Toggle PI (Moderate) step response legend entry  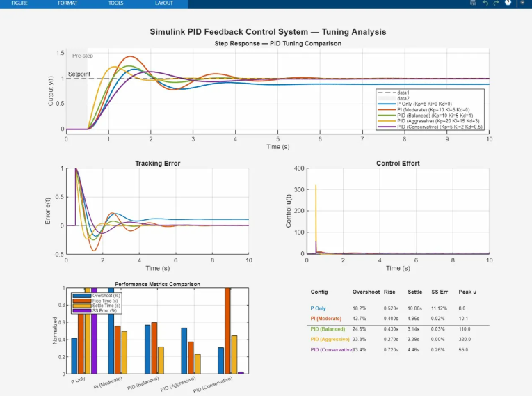point(424,110)
